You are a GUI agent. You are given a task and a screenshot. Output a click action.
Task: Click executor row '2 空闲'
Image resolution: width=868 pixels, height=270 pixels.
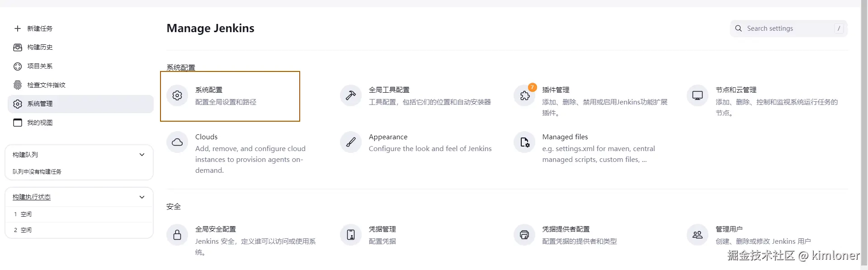(x=79, y=230)
